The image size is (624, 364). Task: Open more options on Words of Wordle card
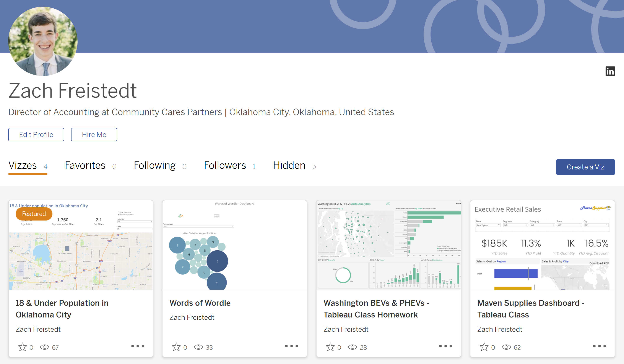pos(291,346)
